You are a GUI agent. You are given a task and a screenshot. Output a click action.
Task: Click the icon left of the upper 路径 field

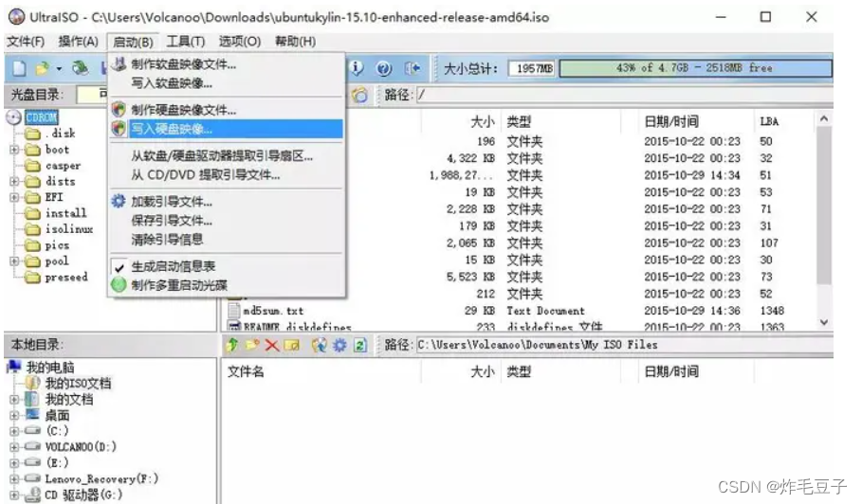coord(360,95)
